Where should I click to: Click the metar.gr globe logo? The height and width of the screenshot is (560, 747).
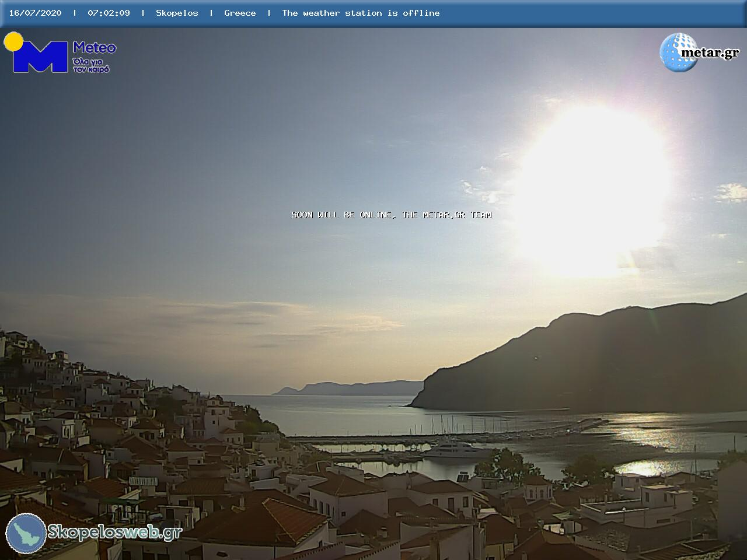click(x=699, y=52)
